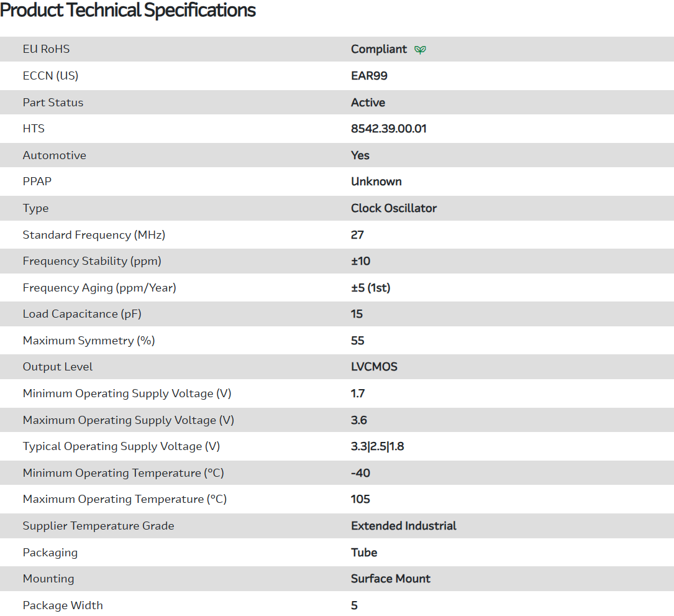This screenshot has height=616, width=674.
Task: Click the LVCMOS output level value
Action: click(x=374, y=367)
